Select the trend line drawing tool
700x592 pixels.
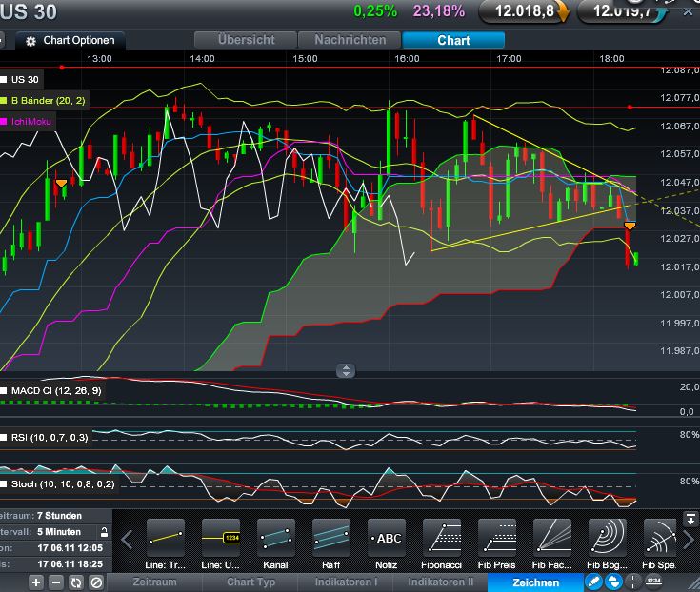(x=166, y=539)
